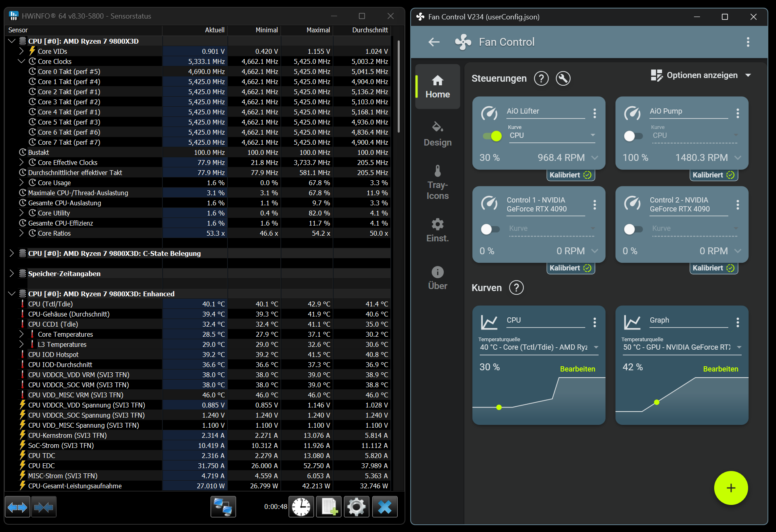776x532 pixels.
Task: Click the green plus add button
Action: click(x=730, y=488)
